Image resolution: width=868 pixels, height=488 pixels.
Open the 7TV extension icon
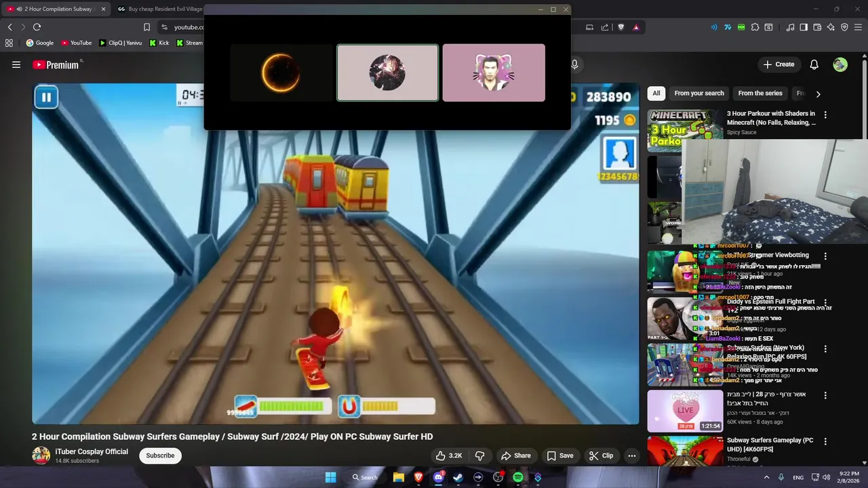pos(728,27)
